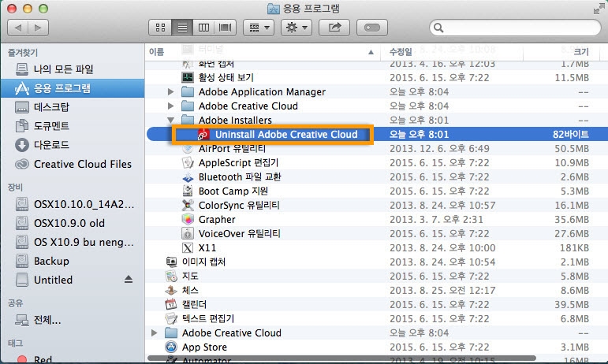Switch to icon view

[160, 28]
